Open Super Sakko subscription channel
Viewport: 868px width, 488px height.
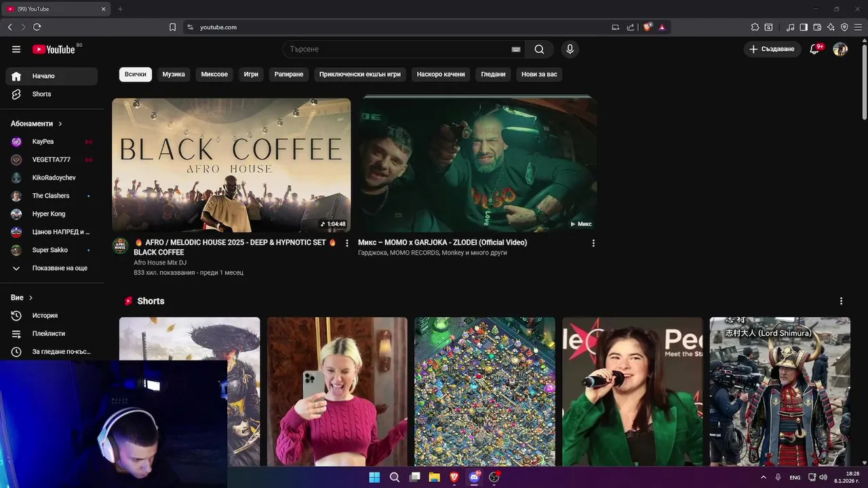(52, 250)
